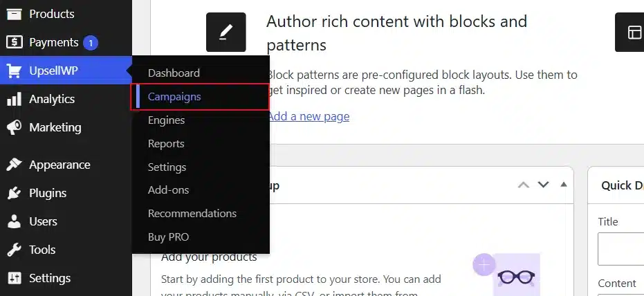Open Reports submenu item
Image resolution: width=644 pixels, height=296 pixels.
[x=166, y=144]
